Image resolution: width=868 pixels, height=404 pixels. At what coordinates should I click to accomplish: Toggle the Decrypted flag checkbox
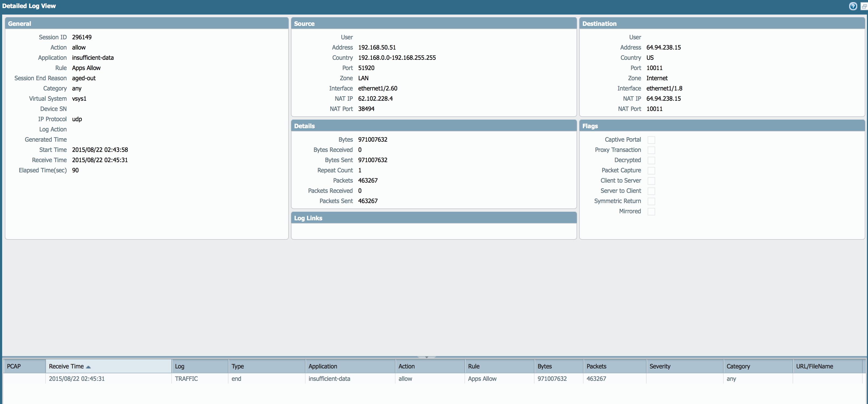[652, 160]
